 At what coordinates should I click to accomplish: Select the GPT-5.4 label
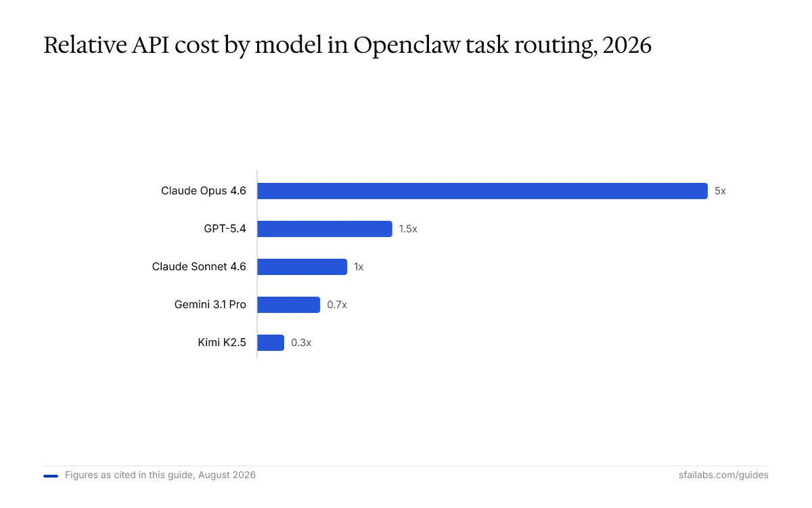click(225, 229)
